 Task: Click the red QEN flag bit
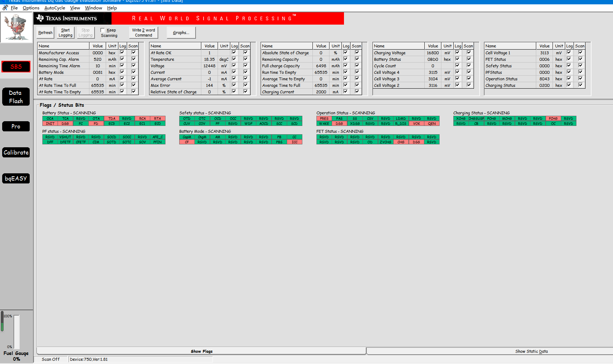tap(432, 124)
